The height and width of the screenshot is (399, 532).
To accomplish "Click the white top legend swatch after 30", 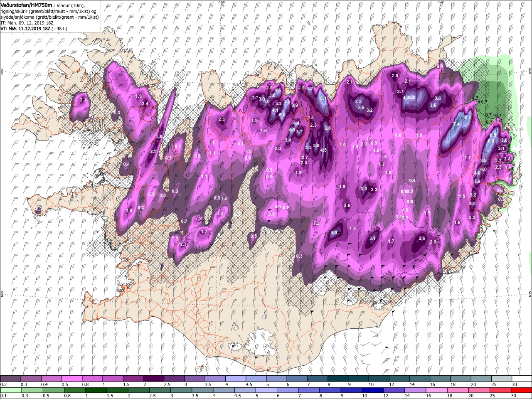I will point(521,378).
